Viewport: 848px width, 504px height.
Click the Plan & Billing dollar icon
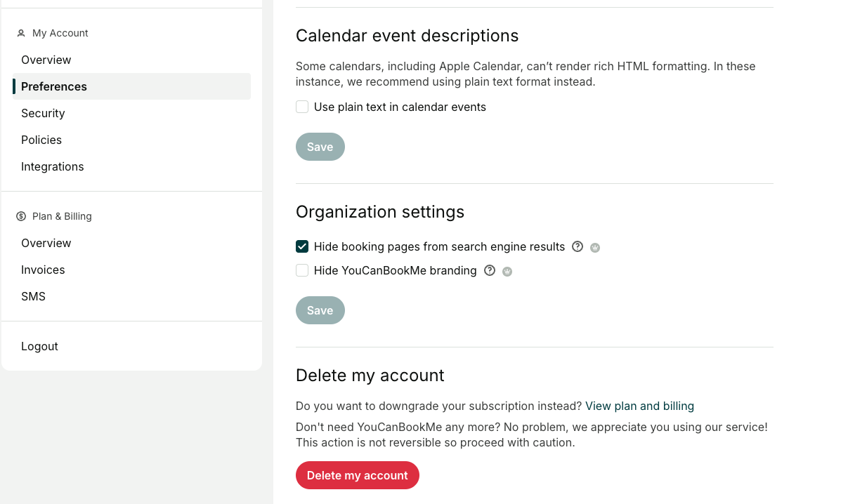pos(21,216)
